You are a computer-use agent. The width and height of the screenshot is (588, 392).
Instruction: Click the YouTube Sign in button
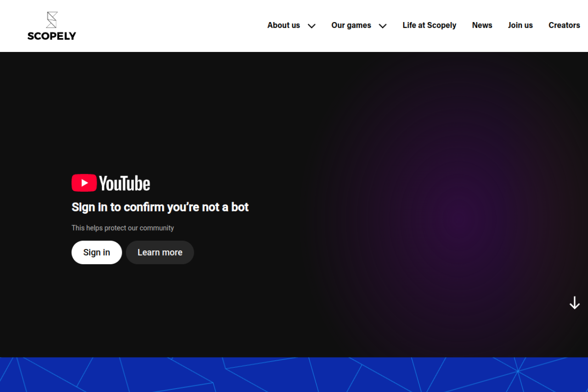(96, 252)
